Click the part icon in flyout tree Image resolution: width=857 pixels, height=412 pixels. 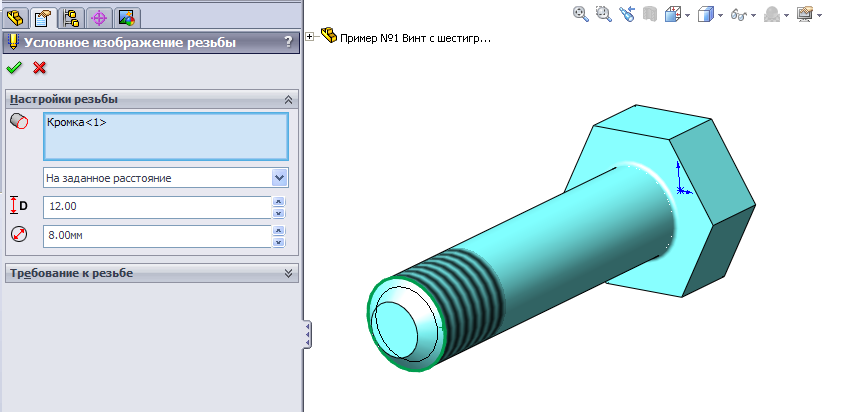(328, 36)
